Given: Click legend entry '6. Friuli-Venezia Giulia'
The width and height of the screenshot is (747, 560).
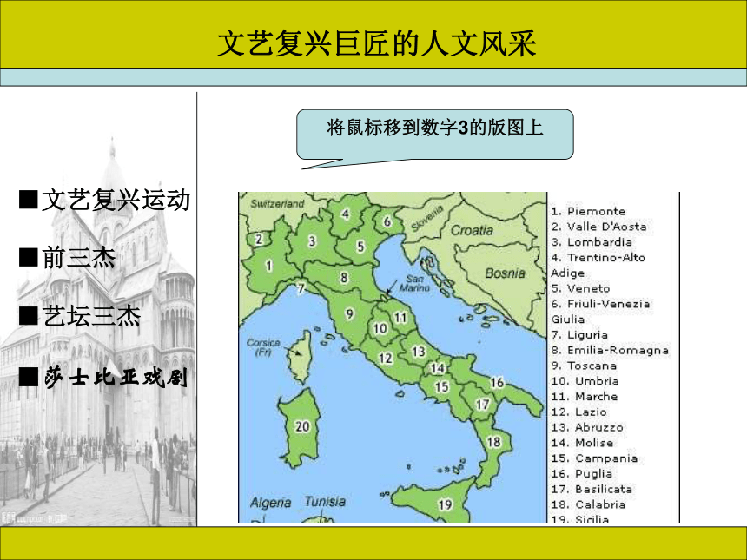Looking at the screenshot, I should point(600,312).
